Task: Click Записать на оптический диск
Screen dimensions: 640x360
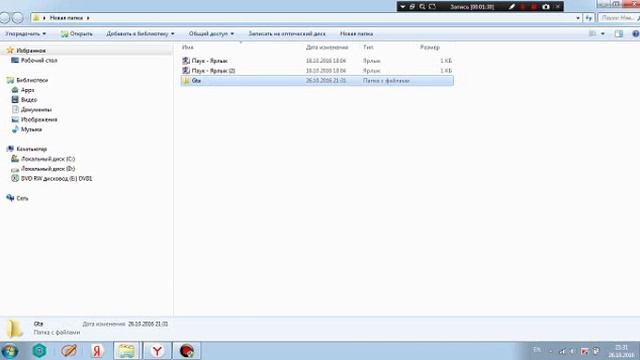Action: (x=287, y=34)
